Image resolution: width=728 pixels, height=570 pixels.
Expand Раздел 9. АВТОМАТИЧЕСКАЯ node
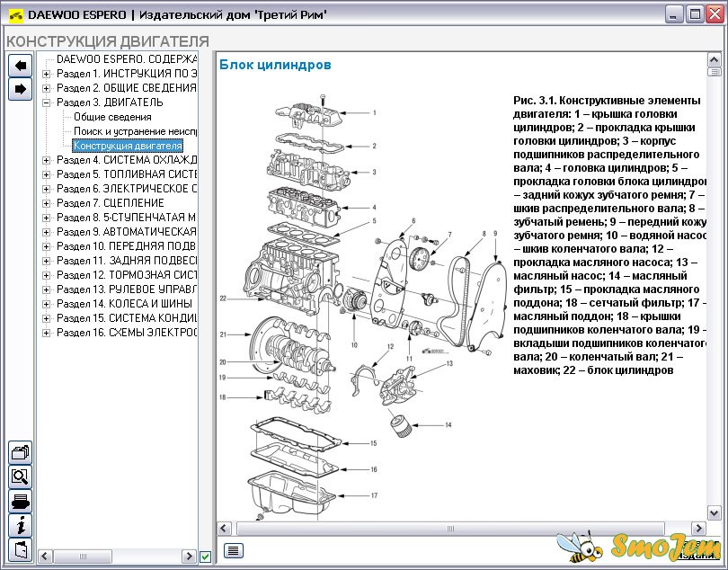[x=46, y=232]
